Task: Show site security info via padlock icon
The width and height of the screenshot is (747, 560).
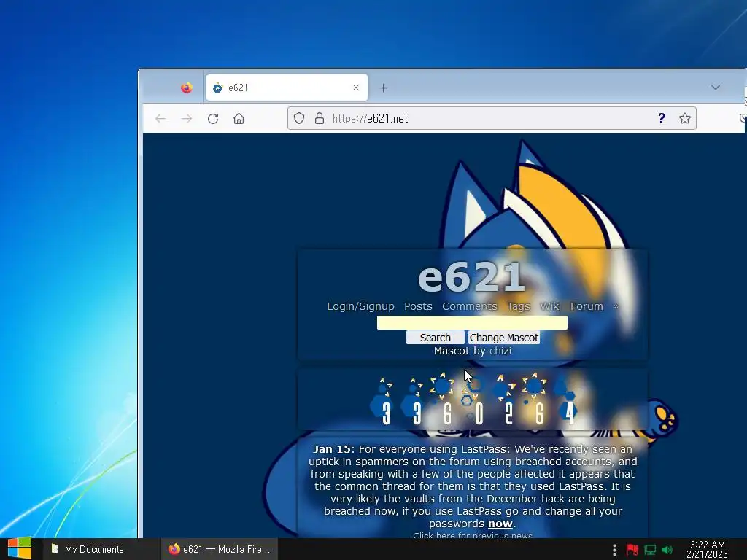Action: pyautogui.click(x=320, y=119)
